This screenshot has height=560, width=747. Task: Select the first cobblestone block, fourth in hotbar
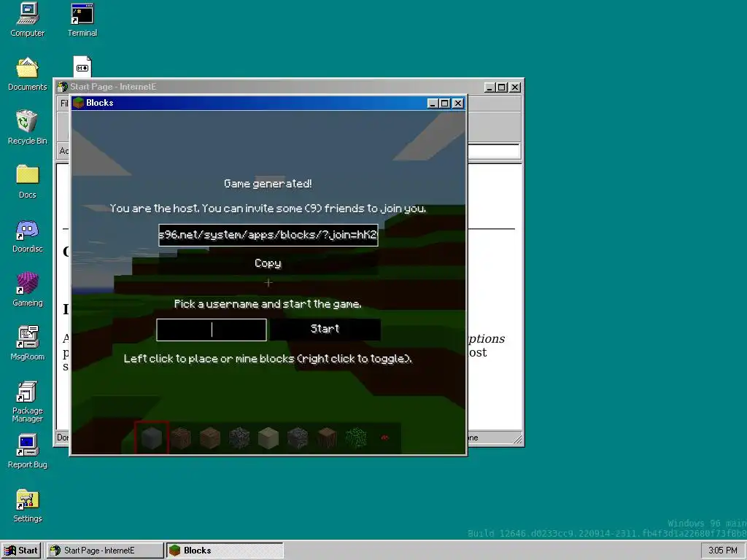(x=239, y=438)
